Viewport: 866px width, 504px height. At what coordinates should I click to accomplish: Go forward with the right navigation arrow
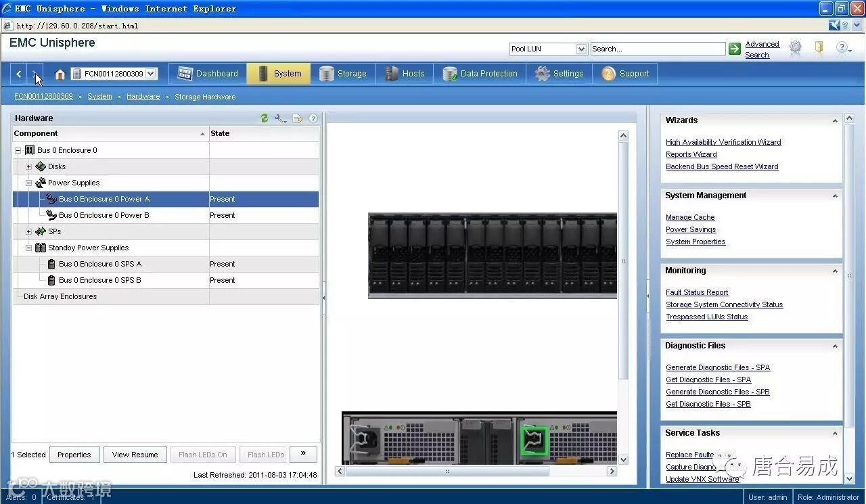(35, 74)
